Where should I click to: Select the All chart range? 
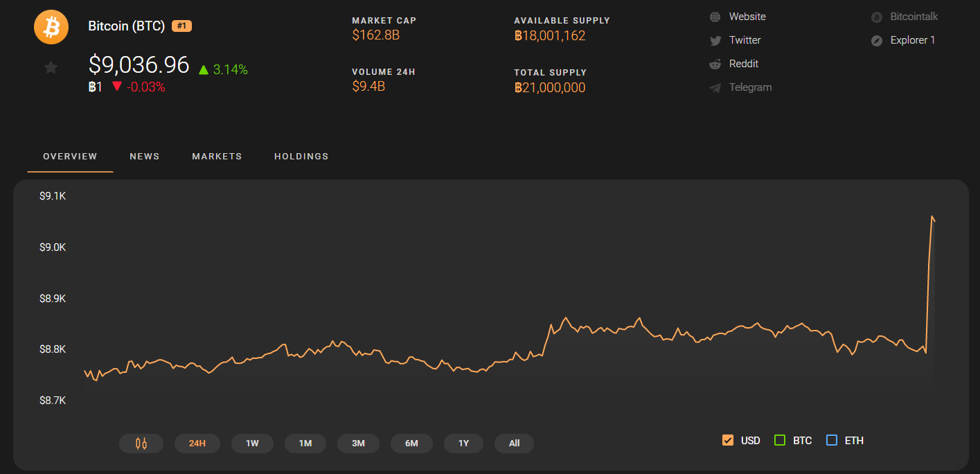514,444
